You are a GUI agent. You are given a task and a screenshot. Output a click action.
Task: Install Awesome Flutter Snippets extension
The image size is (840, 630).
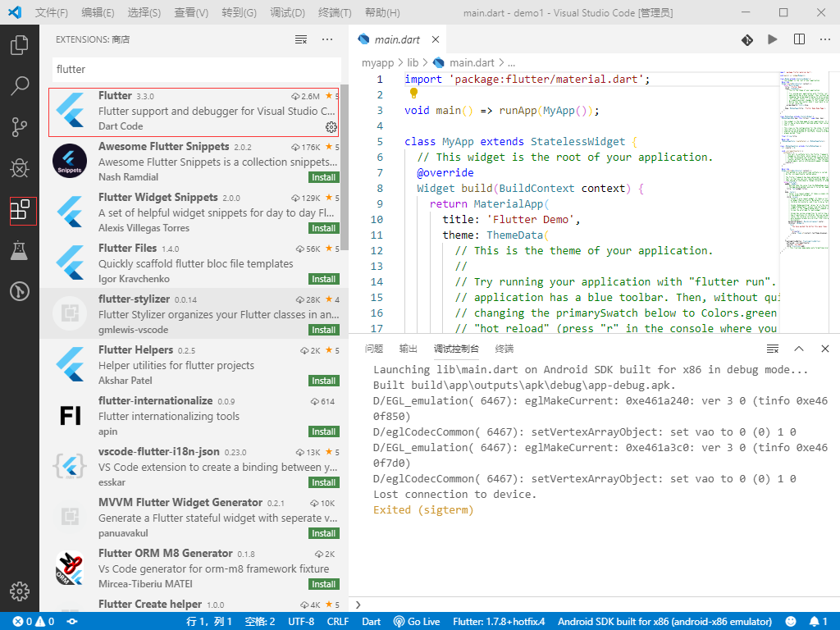[x=324, y=177]
